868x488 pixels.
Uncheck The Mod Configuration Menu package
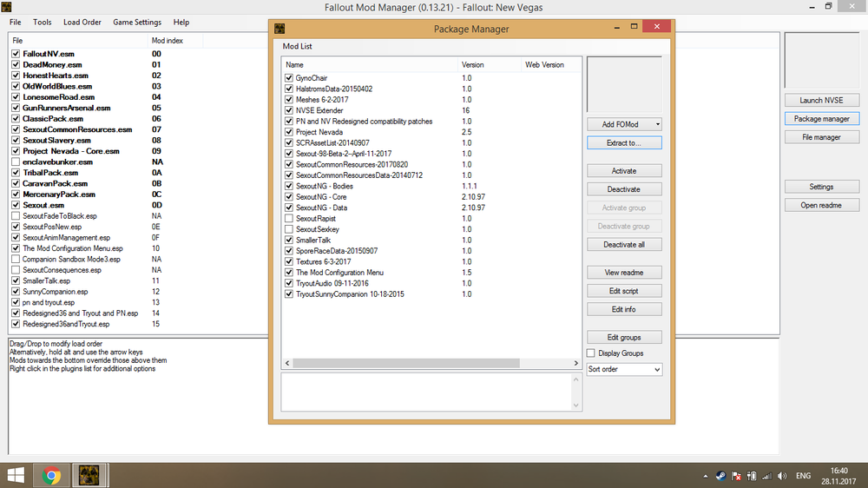point(289,273)
